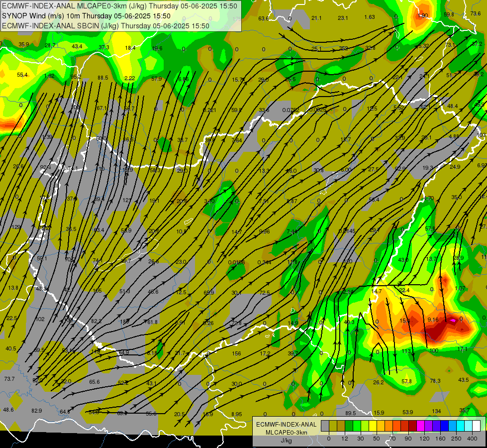This screenshot has width=487, height=448.
Task: Pick the cyan swatch in the legend
Action: pos(460,426)
